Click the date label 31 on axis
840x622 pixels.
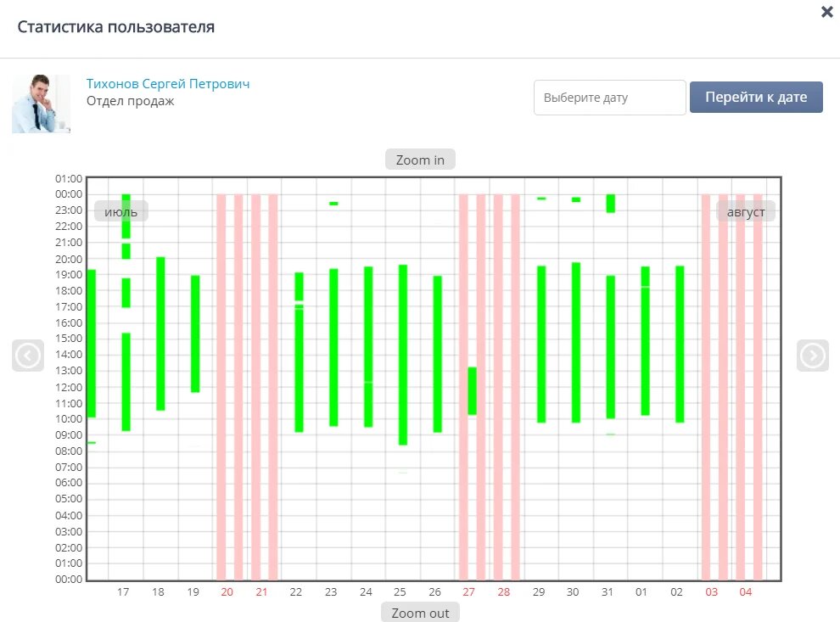(x=607, y=592)
